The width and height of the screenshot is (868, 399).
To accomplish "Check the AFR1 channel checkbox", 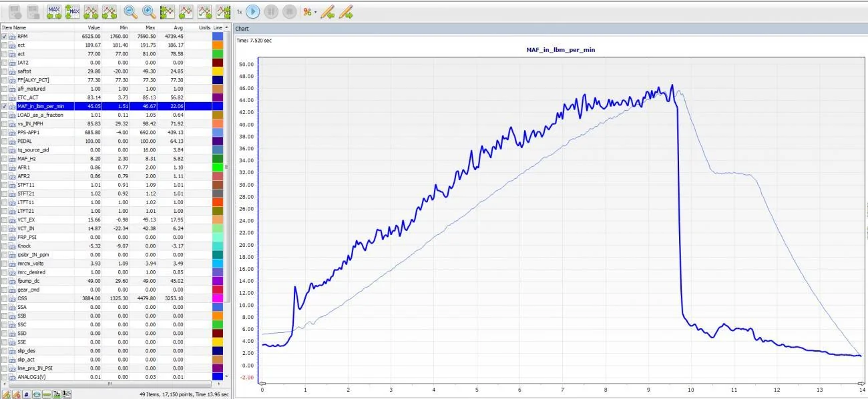I will point(5,167).
